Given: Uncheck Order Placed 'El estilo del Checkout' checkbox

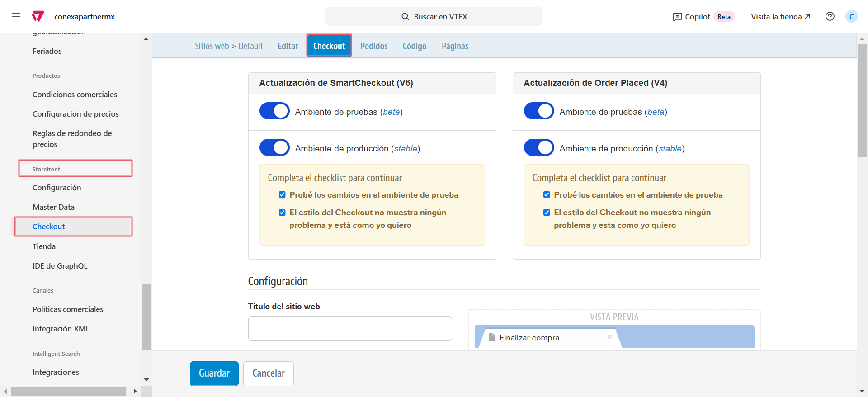Looking at the screenshot, I should pos(547,213).
